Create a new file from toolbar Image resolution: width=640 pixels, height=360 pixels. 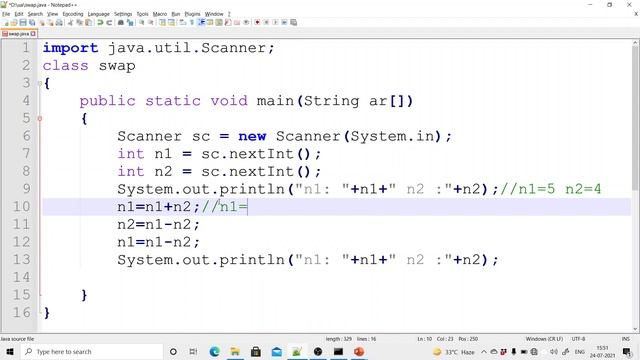tap(4, 22)
